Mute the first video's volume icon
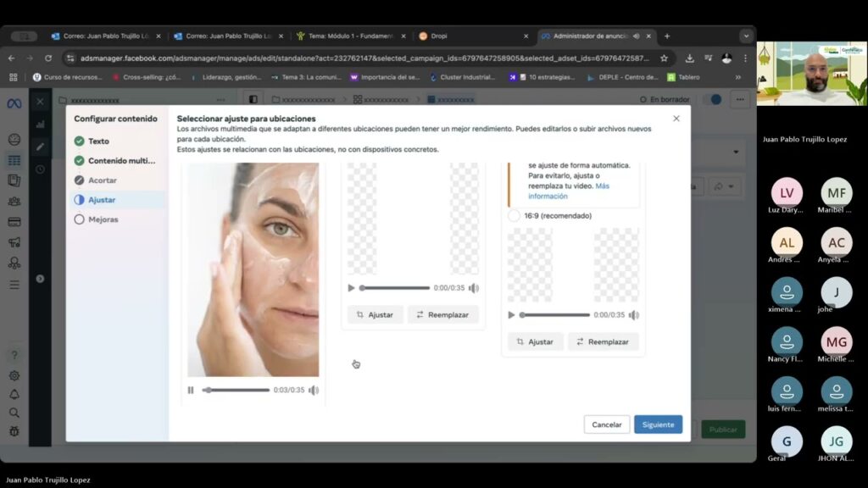 314,391
